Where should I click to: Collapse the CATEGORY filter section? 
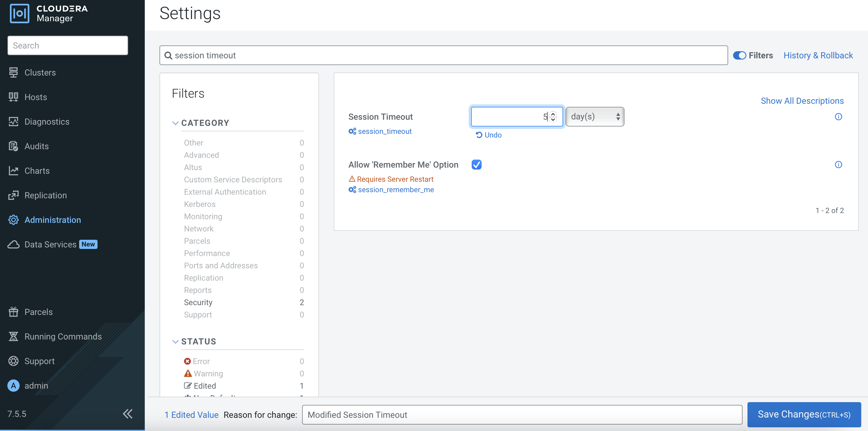175,123
